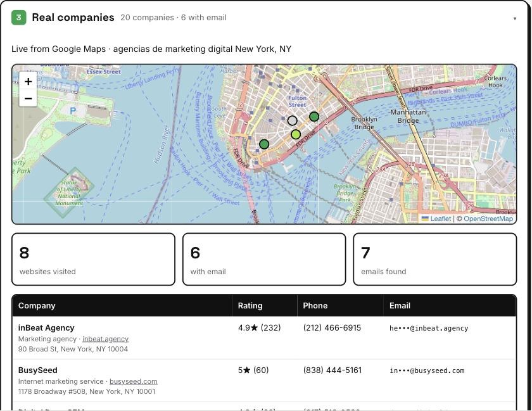
Task: Click the 90 Broad St address
Action: pos(73,349)
